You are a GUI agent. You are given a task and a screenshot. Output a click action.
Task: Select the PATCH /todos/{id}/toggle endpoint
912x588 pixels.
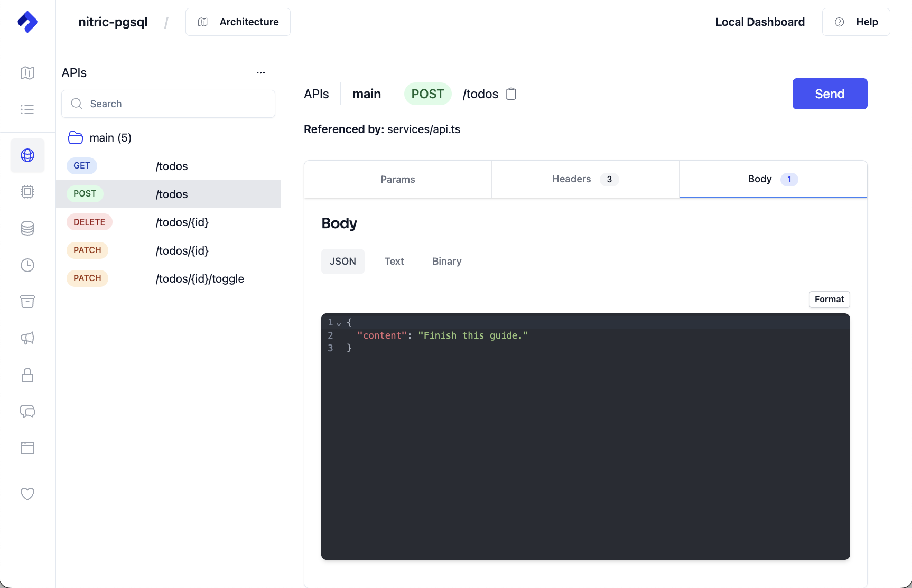pyautogui.click(x=168, y=278)
